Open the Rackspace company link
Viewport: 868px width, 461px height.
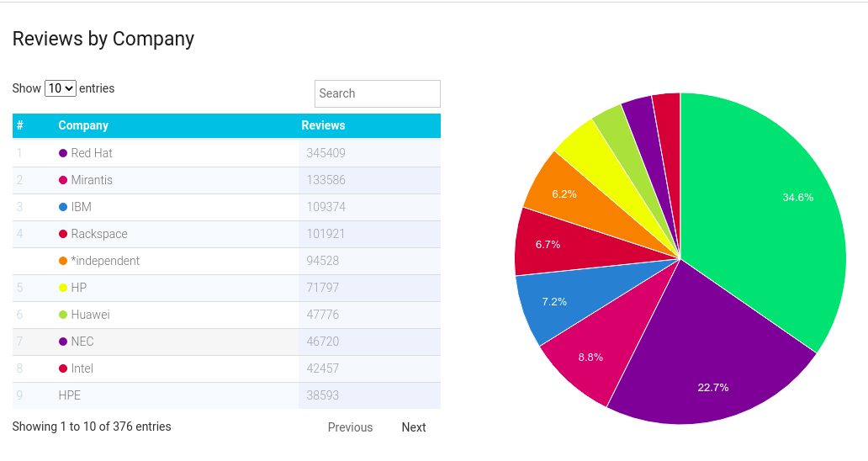click(x=99, y=234)
